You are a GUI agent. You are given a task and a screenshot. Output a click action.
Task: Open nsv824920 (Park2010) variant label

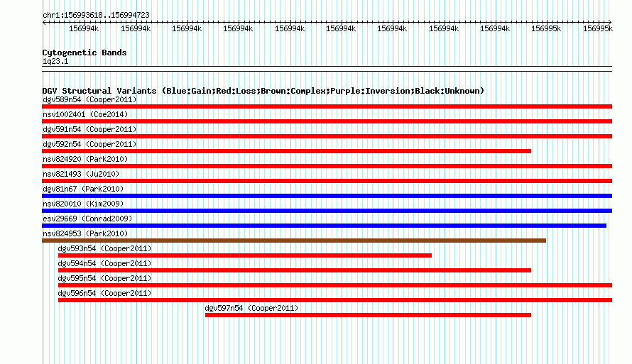pos(85,159)
